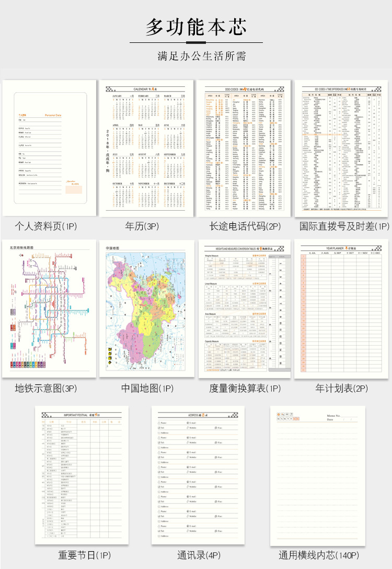Screen dimensions: 392x569
Task: Click the 北京地铁线路图 title on subway page
Action: coord(22,247)
